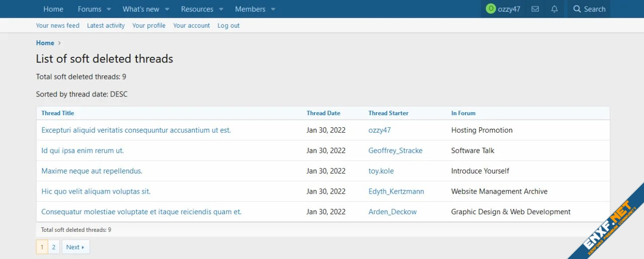View Geoffrey_Stracke's profile link
This screenshot has width=644, height=259.
tap(395, 150)
